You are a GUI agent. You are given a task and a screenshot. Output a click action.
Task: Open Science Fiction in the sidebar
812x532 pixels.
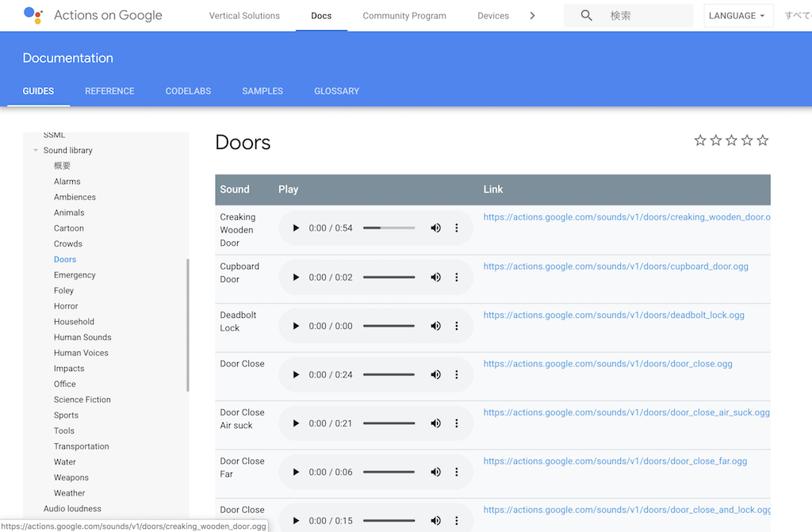pyautogui.click(x=82, y=400)
